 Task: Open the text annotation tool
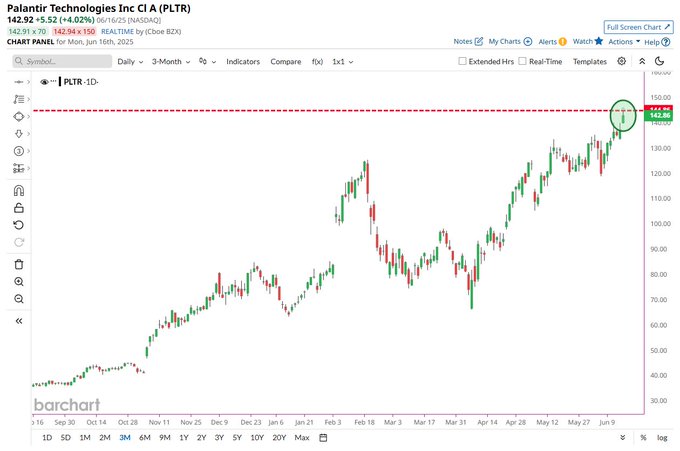point(19,99)
